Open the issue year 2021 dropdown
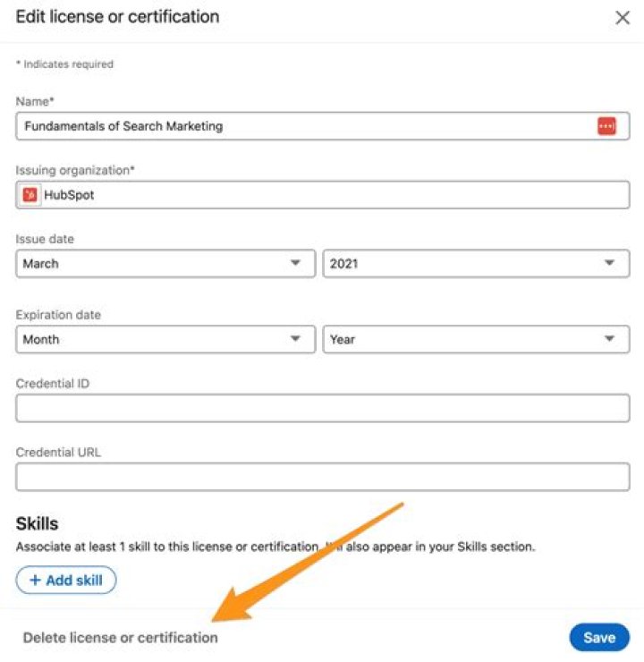 [x=474, y=264]
